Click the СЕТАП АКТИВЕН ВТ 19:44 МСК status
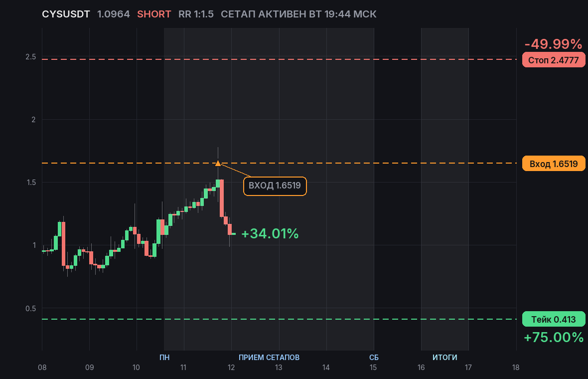The image size is (588, 379). pyautogui.click(x=298, y=14)
